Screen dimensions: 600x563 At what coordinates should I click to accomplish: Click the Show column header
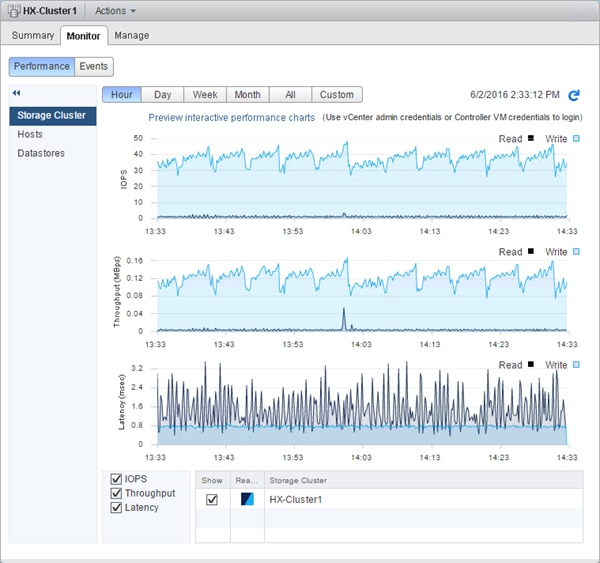point(213,480)
